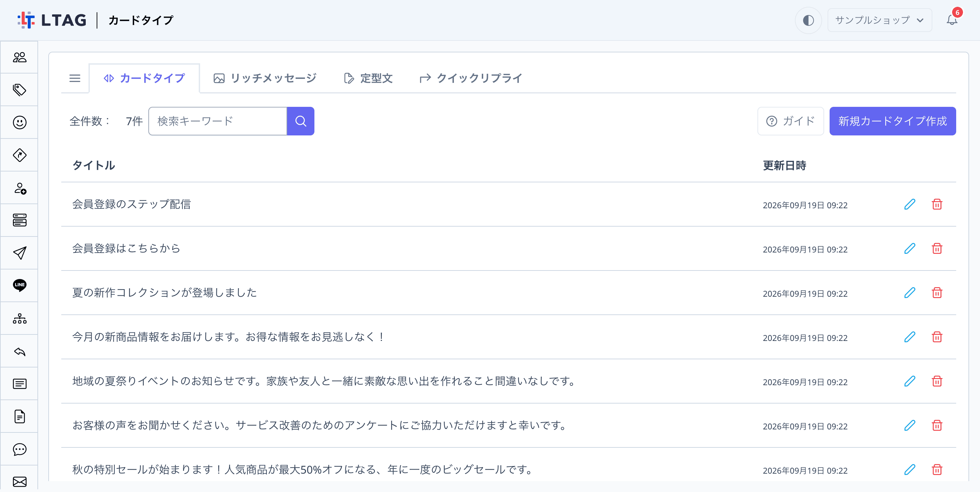
Task: Open the ガイド help button
Action: tap(790, 121)
